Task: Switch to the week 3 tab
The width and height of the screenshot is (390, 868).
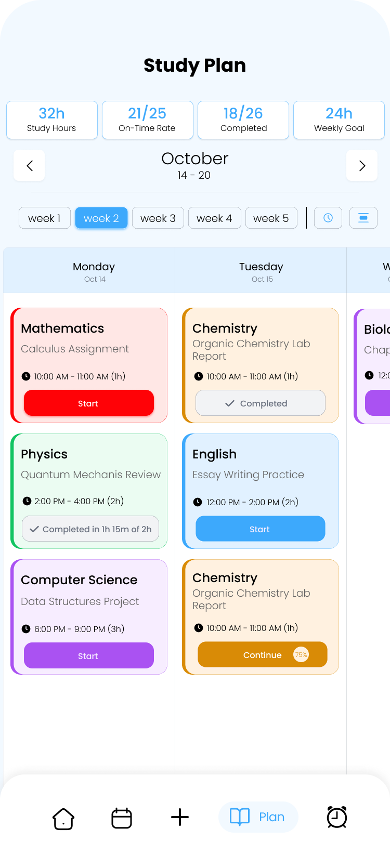Action: tap(158, 218)
